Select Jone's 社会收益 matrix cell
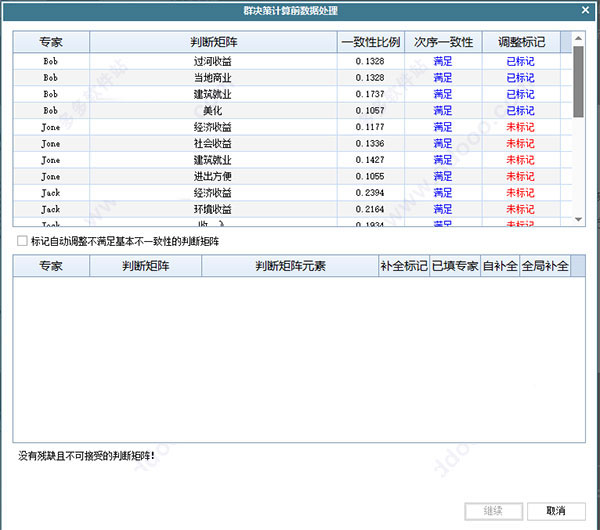Image resolution: width=600 pixels, height=530 pixels. click(213, 144)
